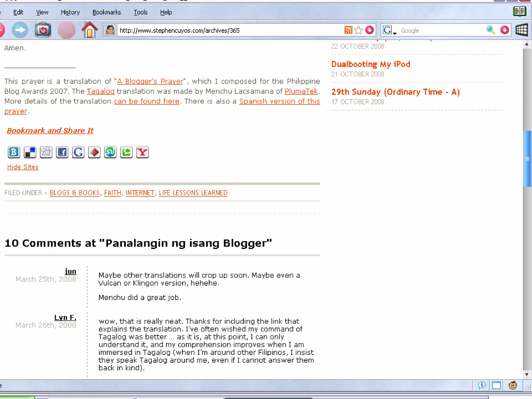Click the Forward navigation arrow

tap(20, 30)
